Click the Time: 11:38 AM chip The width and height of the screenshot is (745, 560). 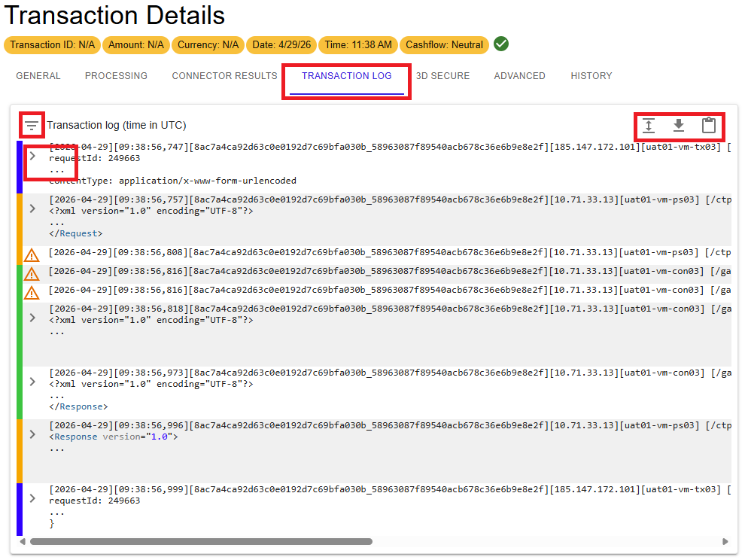tap(358, 44)
